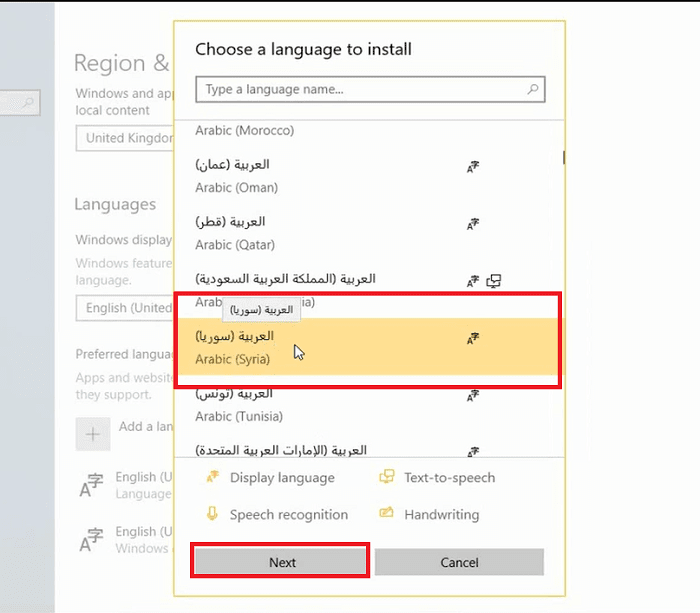Click the Next button
The width and height of the screenshot is (700, 613).
pyautogui.click(x=281, y=562)
